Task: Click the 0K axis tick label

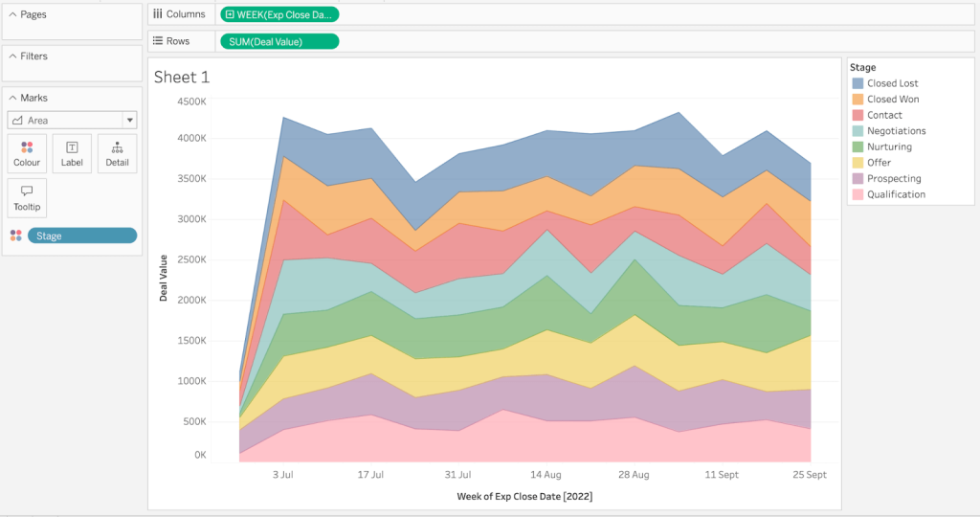Action: click(200, 455)
